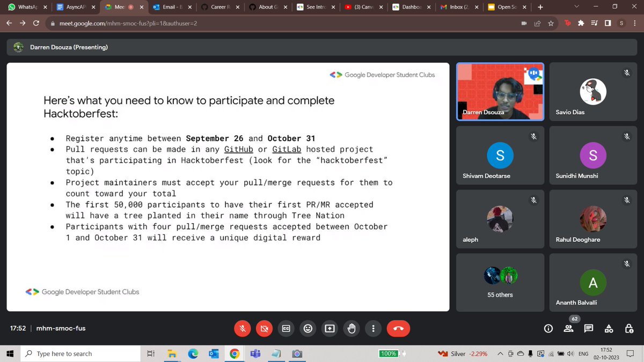Open chat with everyone
The image size is (644, 362).
(588, 328)
